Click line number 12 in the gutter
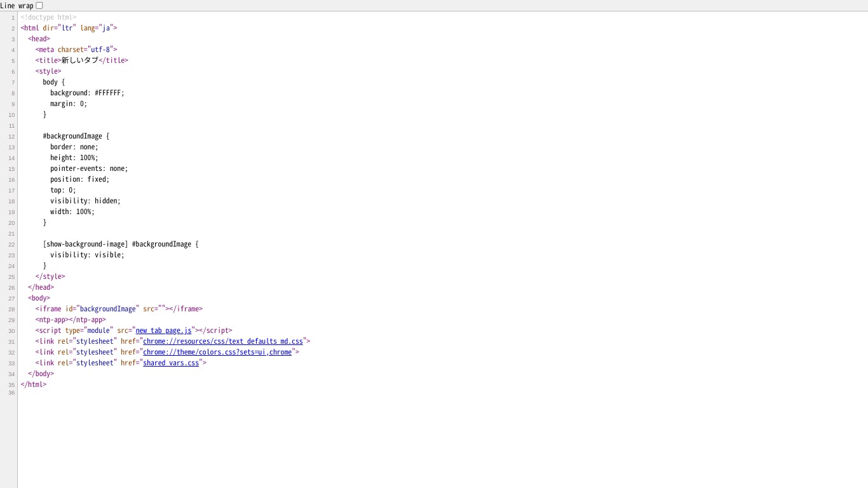The image size is (868, 488). 11,137
